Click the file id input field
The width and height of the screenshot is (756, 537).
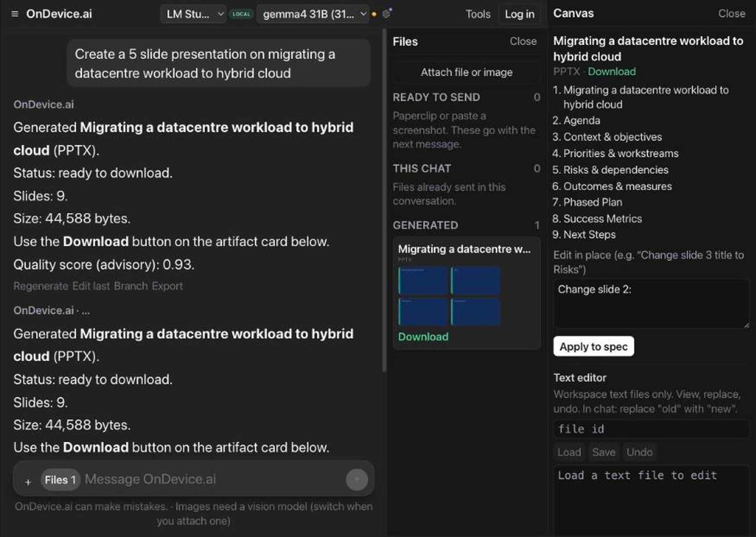(x=651, y=429)
